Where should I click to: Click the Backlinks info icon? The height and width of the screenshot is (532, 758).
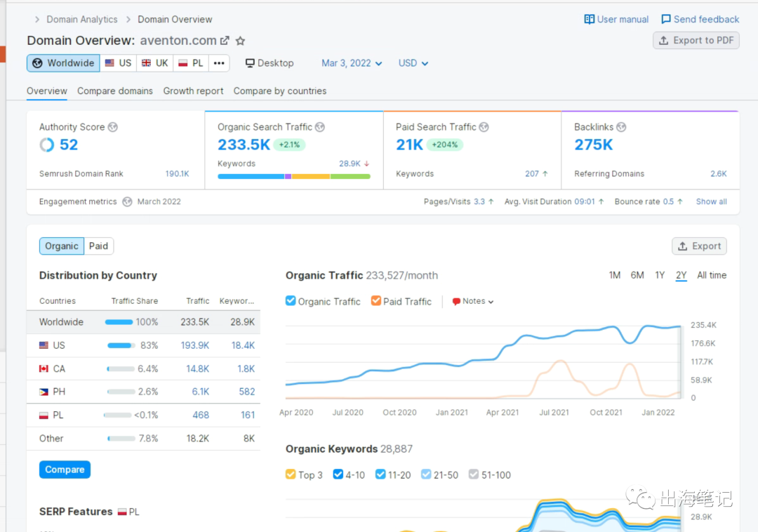click(621, 127)
